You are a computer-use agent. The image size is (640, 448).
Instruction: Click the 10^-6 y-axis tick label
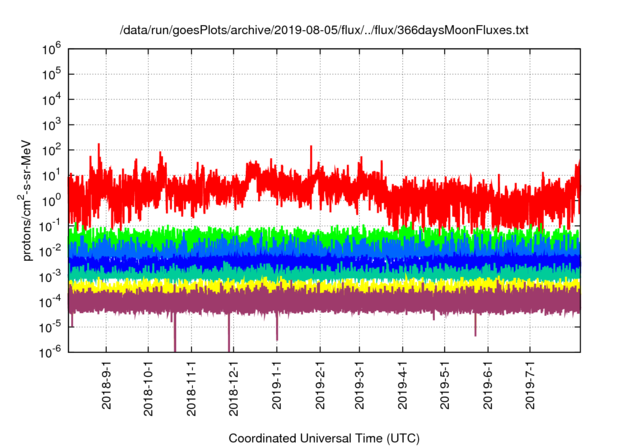point(51,352)
